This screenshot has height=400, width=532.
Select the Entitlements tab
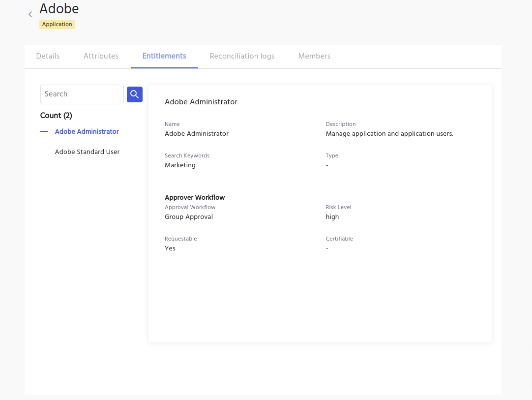pos(164,56)
